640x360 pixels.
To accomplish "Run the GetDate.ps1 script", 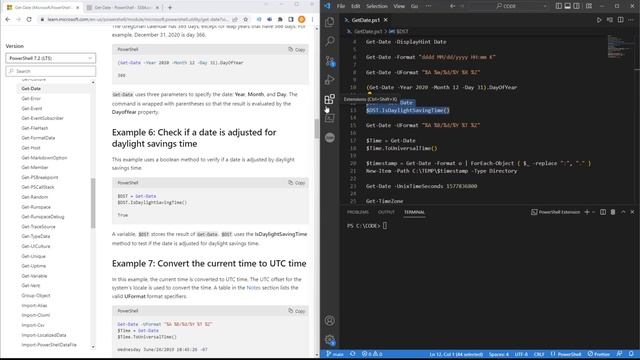I will [599, 20].
